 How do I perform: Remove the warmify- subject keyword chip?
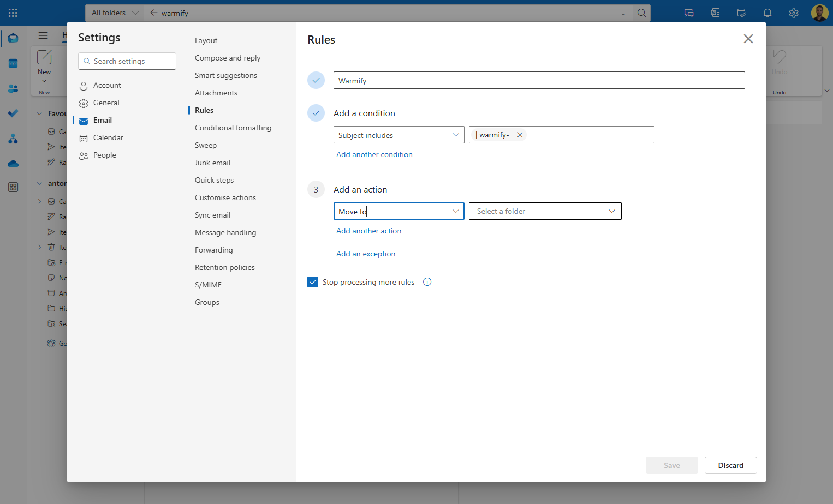click(x=520, y=135)
